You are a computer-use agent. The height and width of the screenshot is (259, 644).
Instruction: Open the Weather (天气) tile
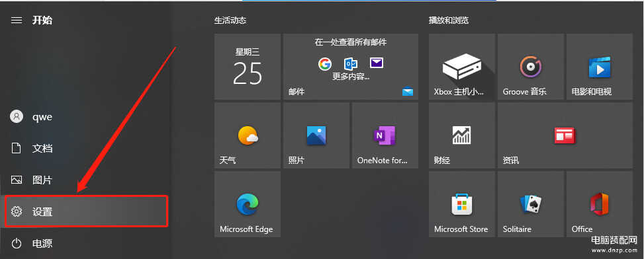(x=248, y=135)
